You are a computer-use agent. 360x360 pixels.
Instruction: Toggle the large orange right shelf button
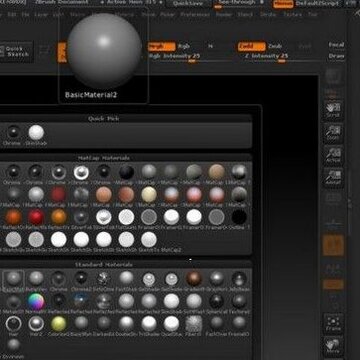(x=333, y=245)
